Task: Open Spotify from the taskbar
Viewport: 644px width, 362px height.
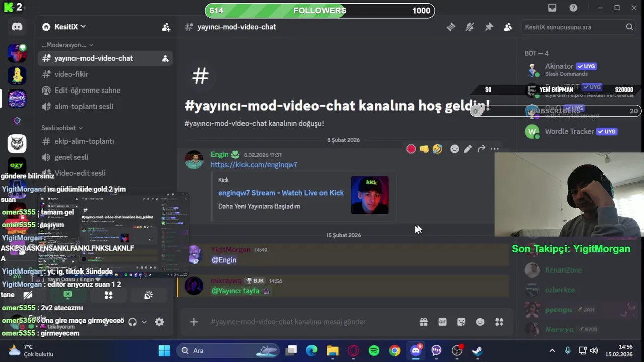Action: pos(374,350)
